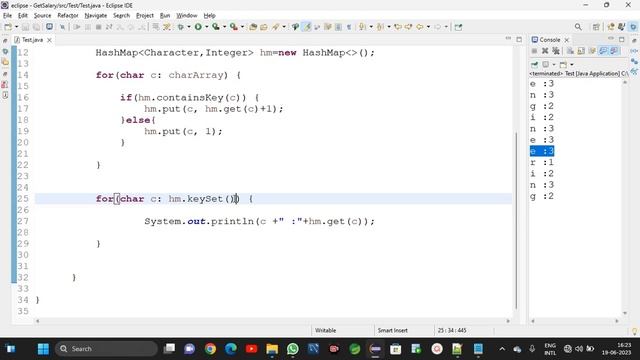Image resolution: width=640 pixels, height=360 pixels.
Task: Click the Last Edit Location icon
Action: pyautogui.click(x=398, y=27)
